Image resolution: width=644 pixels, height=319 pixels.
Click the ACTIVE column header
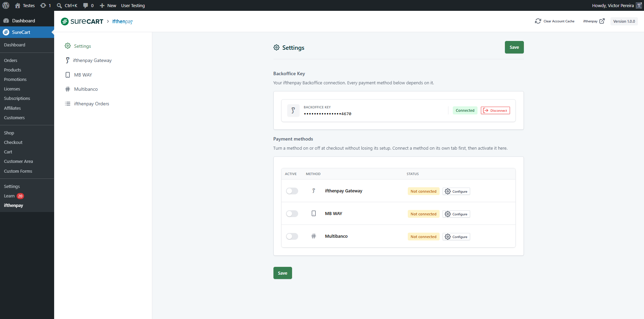click(291, 174)
